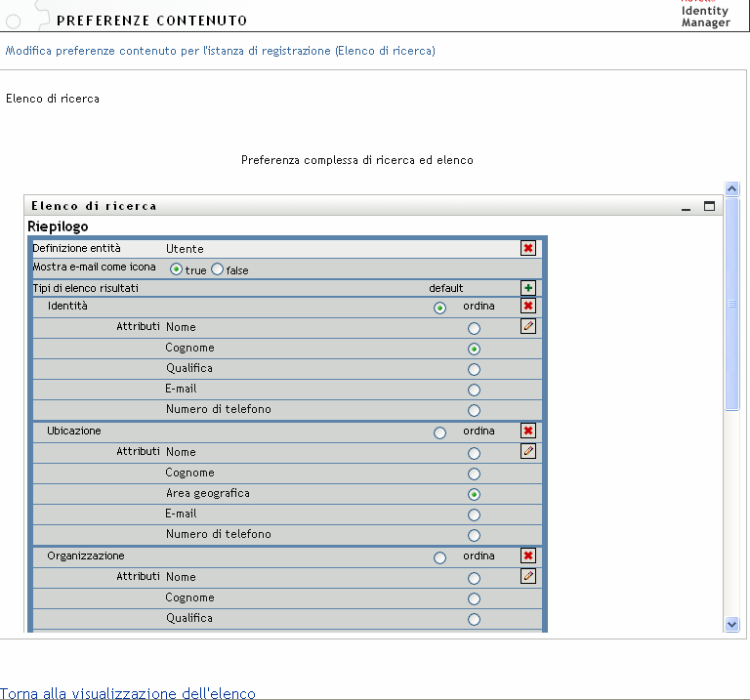Click the PREFERENZE CONTENUTO page title
The image size is (750, 700).
[152, 21]
